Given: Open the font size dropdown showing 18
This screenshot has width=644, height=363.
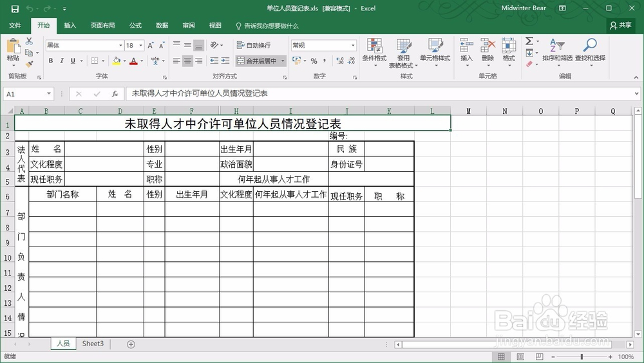Looking at the screenshot, I should (141, 46).
